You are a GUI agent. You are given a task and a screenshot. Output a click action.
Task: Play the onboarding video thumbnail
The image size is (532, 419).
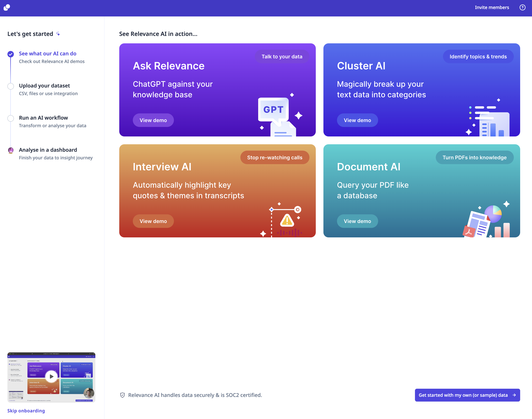(x=51, y=376)
